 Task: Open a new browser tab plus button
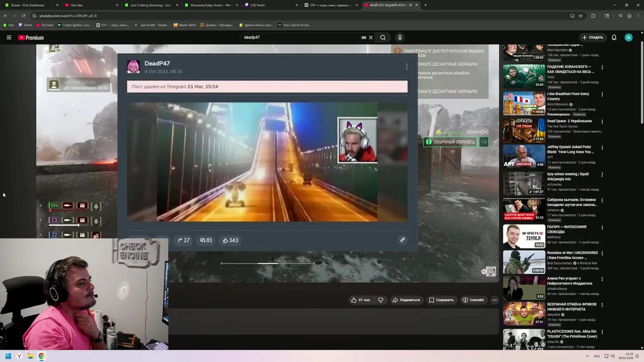pyautogui.click(x=425, y=5)
